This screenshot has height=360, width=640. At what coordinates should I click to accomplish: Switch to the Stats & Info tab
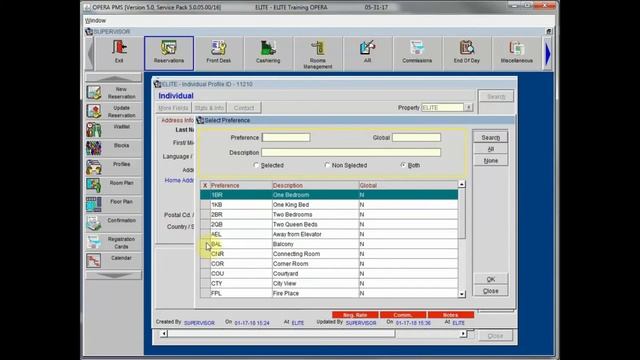209,108
